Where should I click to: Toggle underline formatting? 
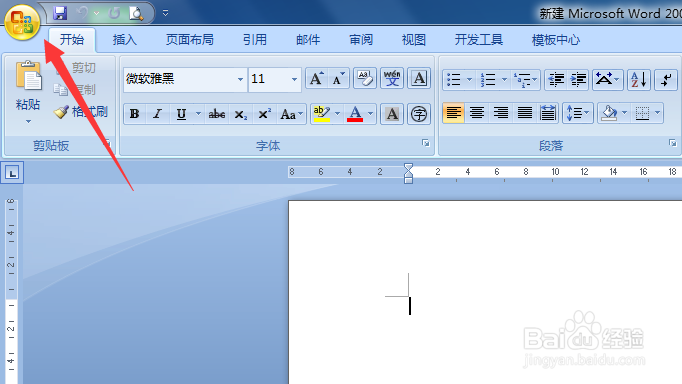[181, 114]
